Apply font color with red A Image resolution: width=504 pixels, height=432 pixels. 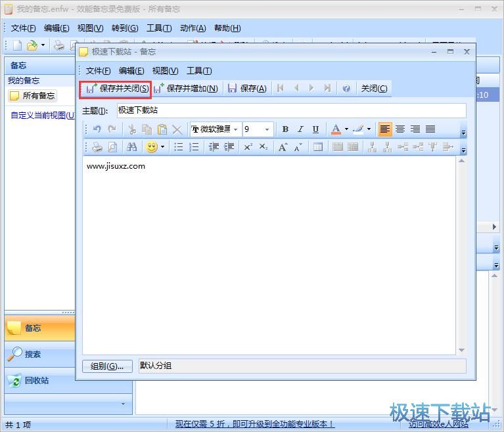pos(336,129)
